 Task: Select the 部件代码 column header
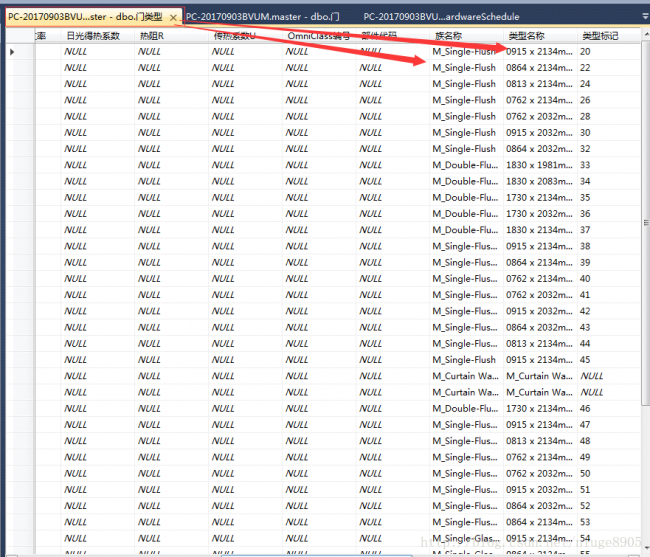(380, 36)
